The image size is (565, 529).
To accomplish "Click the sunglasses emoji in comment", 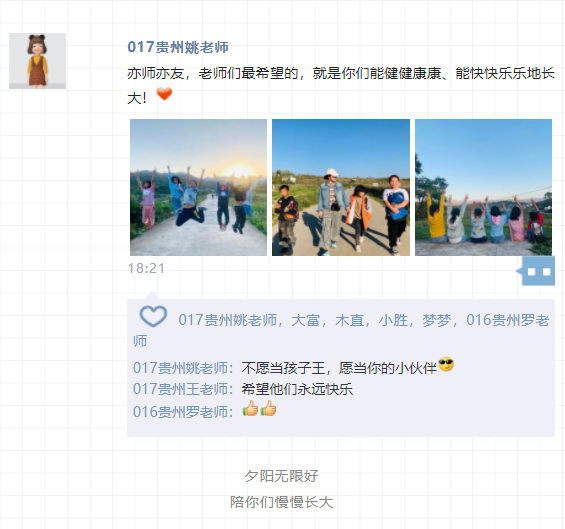I will pos(446,365).
